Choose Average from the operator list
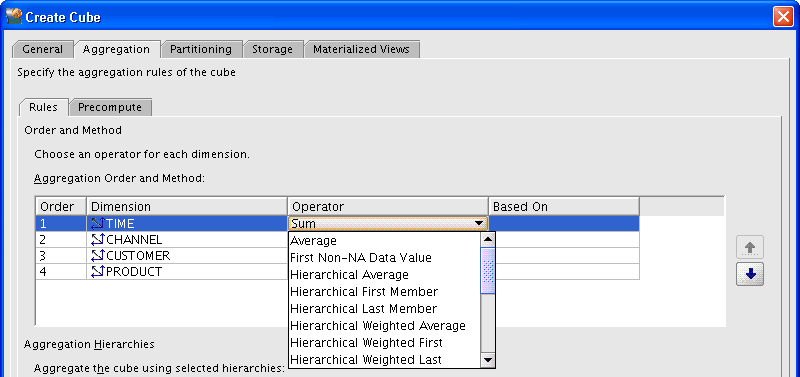This screenshot has width=800, height=377. (x=384, y=240)
